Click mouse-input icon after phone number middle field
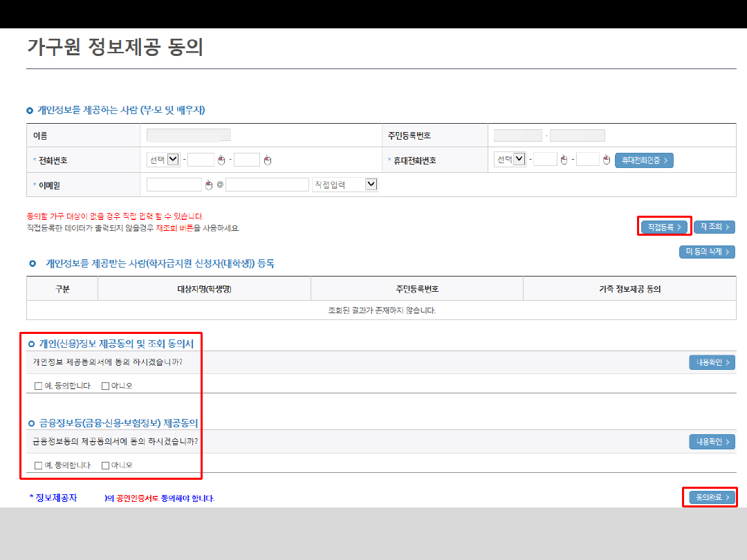 (x=221, y=160)
